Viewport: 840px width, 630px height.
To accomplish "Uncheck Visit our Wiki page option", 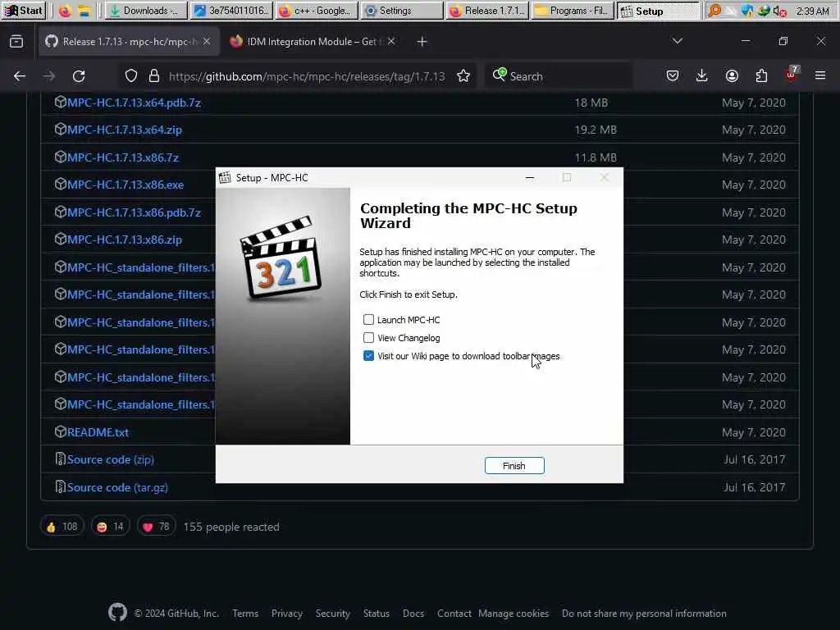I will pos(368,356).
